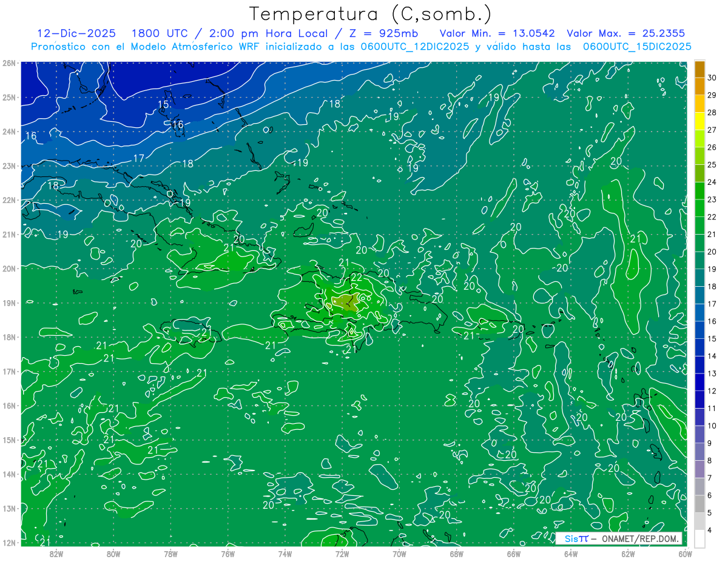Select the "64W" longitude label
This screenshot has height=562, width=728.
[x=571, y=554]
